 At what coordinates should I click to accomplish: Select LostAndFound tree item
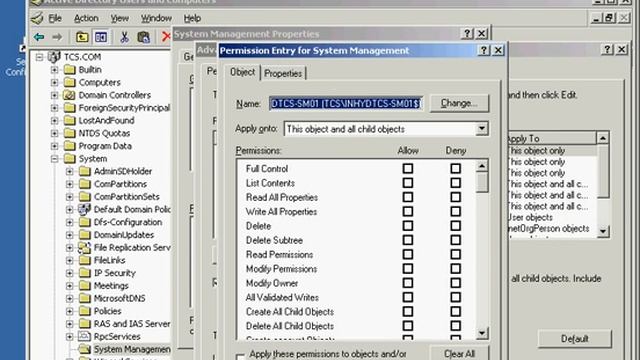[x=106, y=120]
